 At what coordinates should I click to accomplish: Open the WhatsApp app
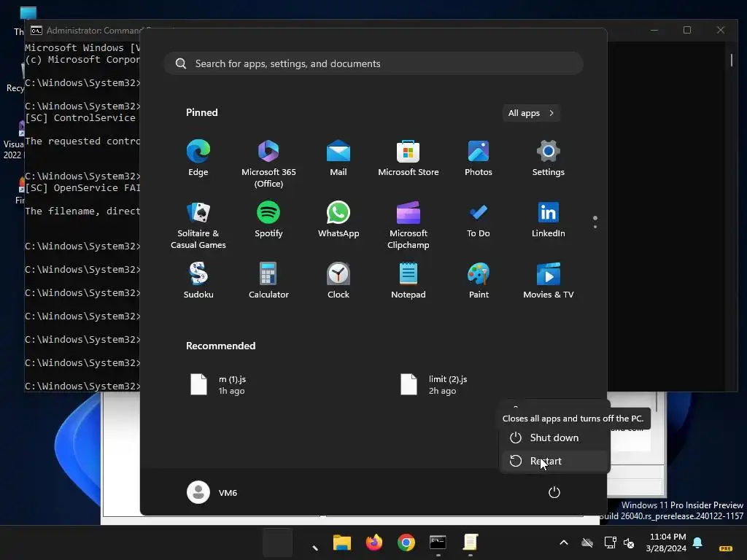338,219
